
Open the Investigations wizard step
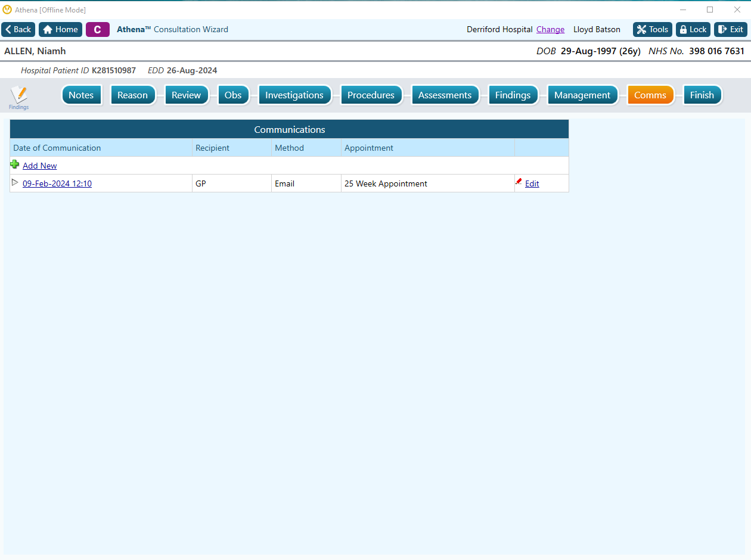click(x=294, y=95)
